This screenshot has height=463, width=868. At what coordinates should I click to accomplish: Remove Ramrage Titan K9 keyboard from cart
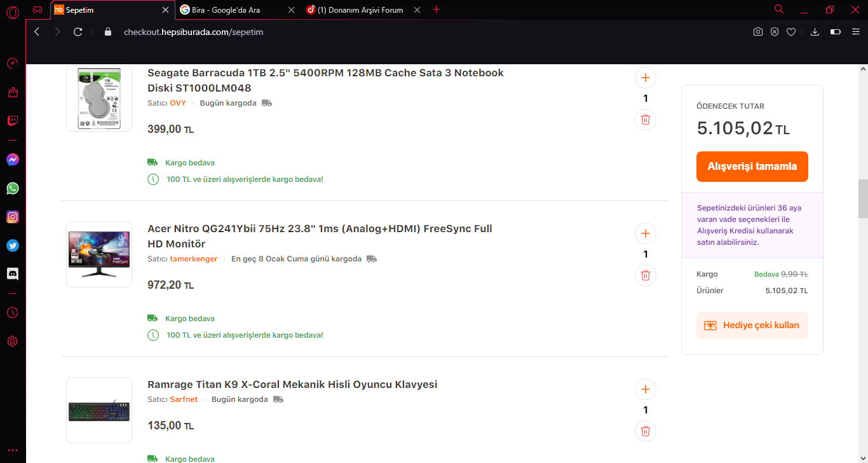646,431
